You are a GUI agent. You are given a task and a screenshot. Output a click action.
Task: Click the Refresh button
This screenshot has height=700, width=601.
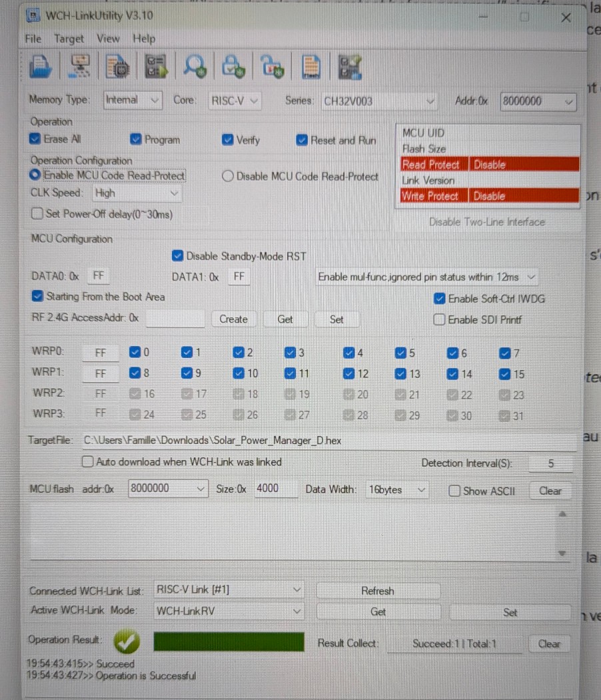point(378,591)
